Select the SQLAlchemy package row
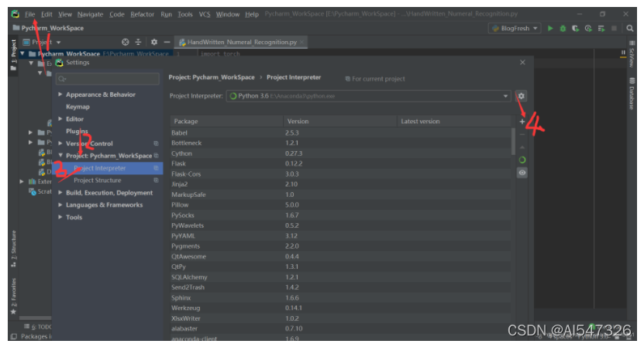The width and height of the screenshot is (644, 344). [340, 277]
